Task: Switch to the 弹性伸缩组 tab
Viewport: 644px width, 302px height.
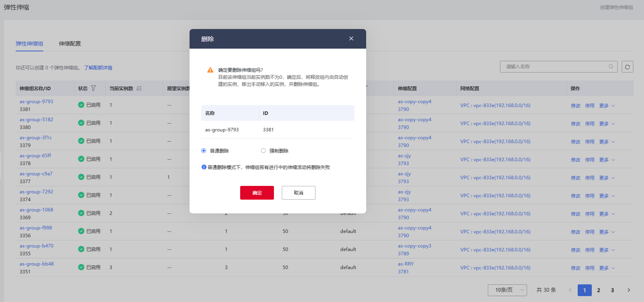Action: [x=29, y=44]
